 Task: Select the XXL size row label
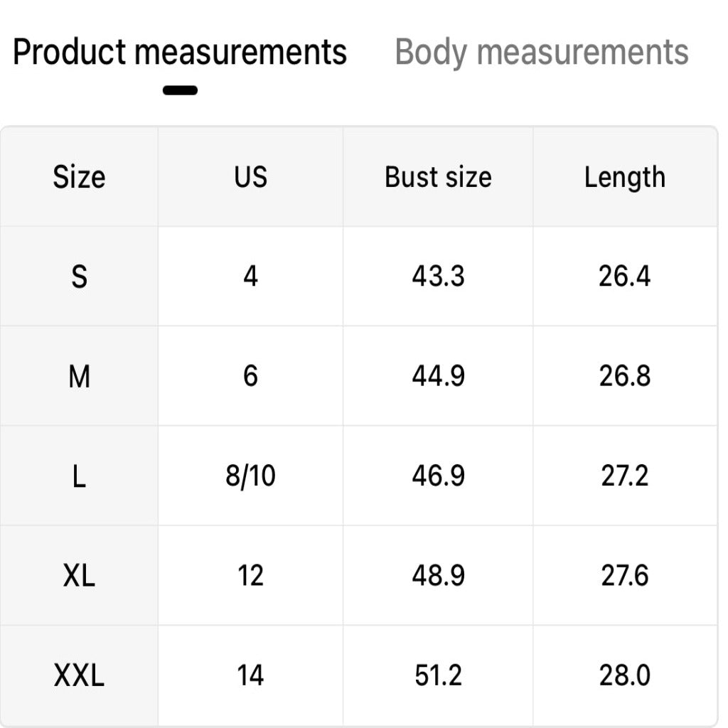pos(79,675)
